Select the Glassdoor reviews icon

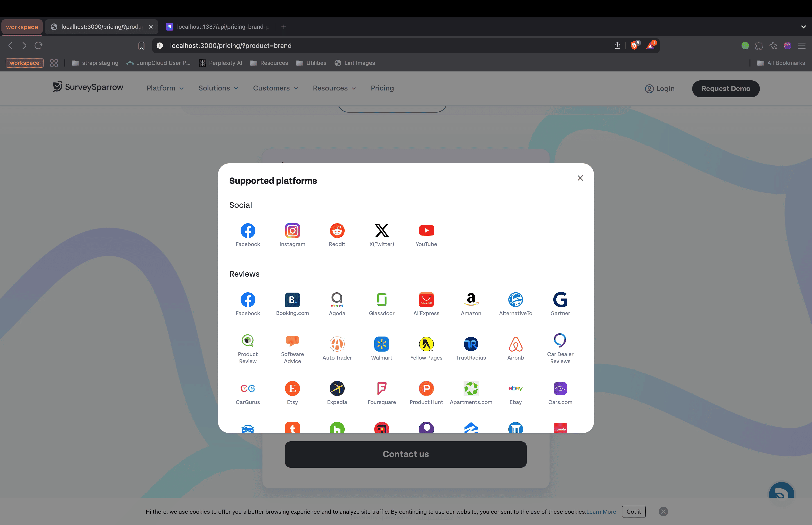(x=381, y=300)
